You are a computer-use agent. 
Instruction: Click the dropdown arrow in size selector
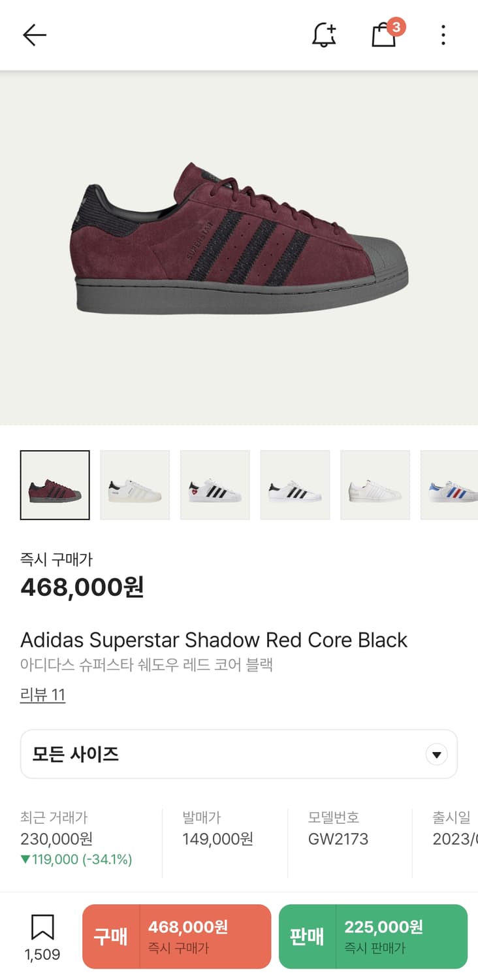[x=436, y=755]
